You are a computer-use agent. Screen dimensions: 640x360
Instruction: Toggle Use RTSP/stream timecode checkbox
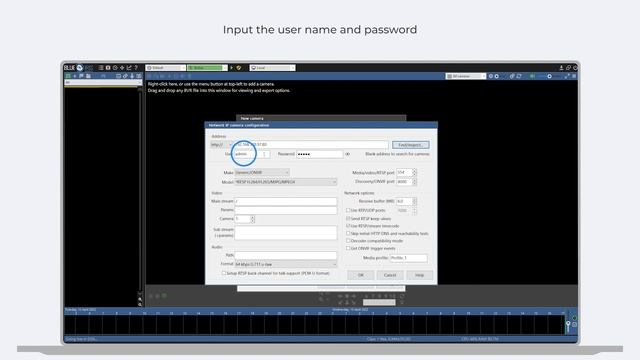pos(348,226)
